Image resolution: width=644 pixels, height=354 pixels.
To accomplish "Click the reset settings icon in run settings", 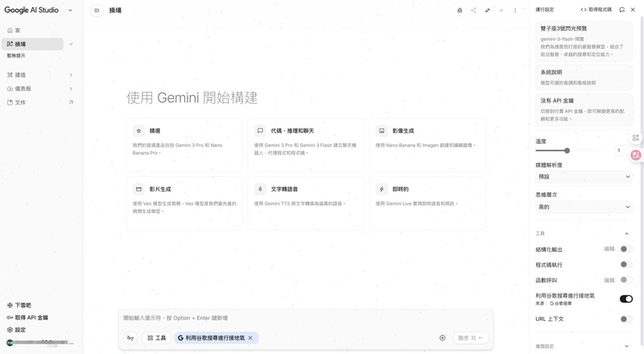I will click(x=621, y=10).
